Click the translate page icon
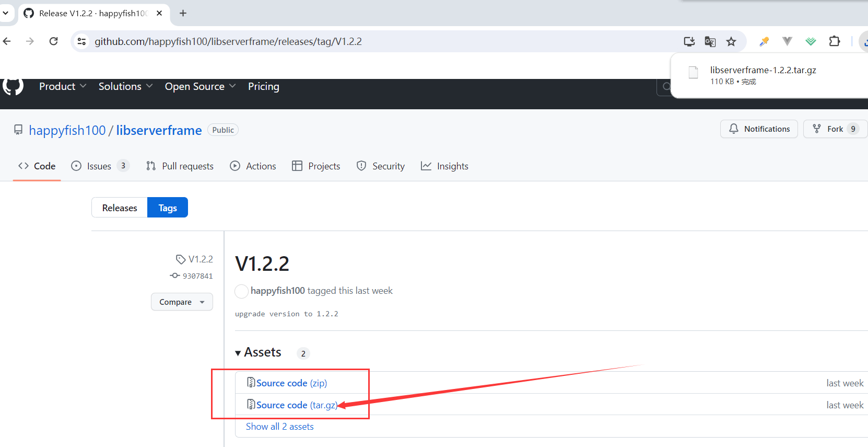The image size is (868, 447). (x=710, y=41)
